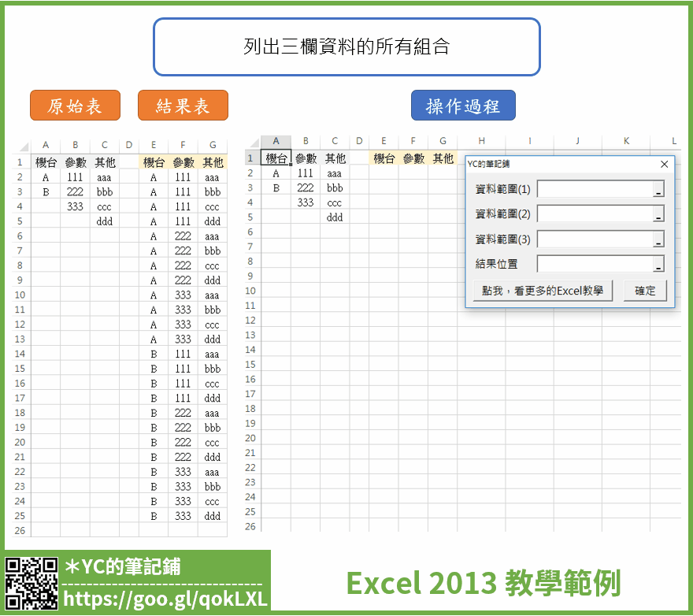Click range selector icon for 結果位置
The height and width of the screenshot is (616, 693).
658,265
